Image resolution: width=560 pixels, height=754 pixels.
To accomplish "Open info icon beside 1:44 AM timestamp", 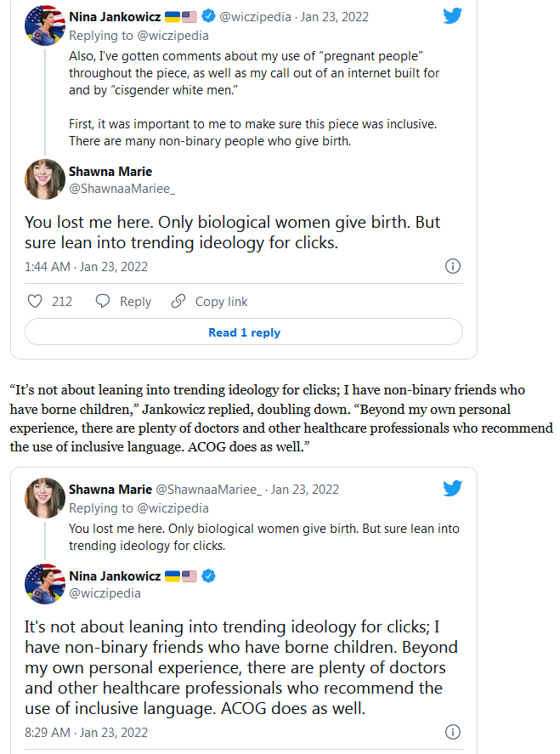I will pos(453,266).
